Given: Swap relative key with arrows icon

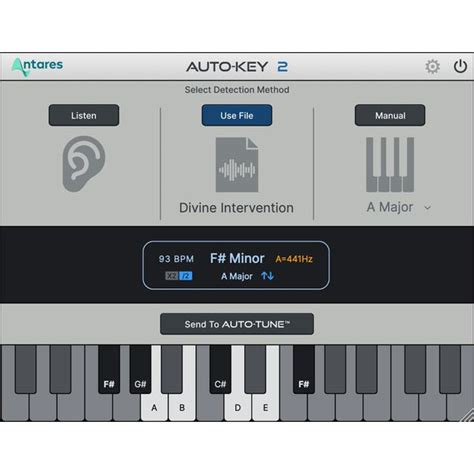Looking at the screenshot, I should click(267, 276).
